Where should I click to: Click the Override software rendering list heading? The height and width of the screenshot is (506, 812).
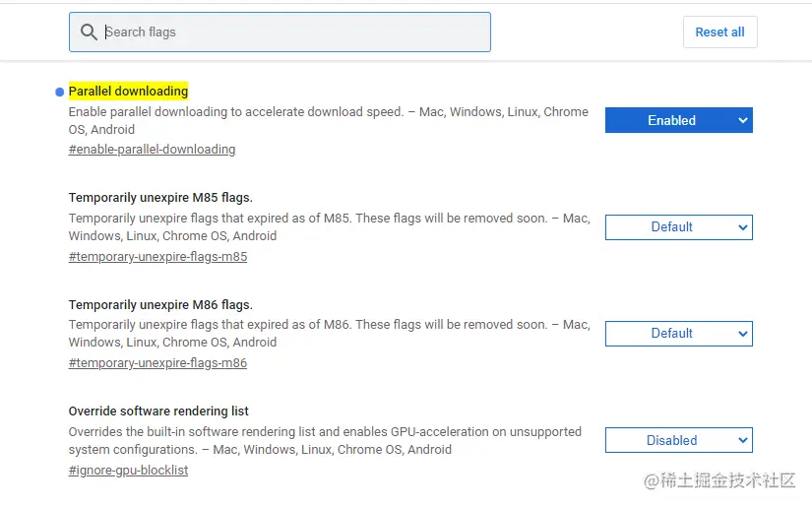click(158, 411)
